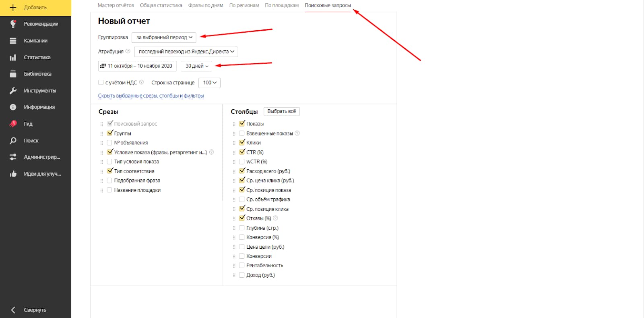Expand the Группировка period dropdown
This screenshot has height=318, width=644.
click(x=164, y=37)
